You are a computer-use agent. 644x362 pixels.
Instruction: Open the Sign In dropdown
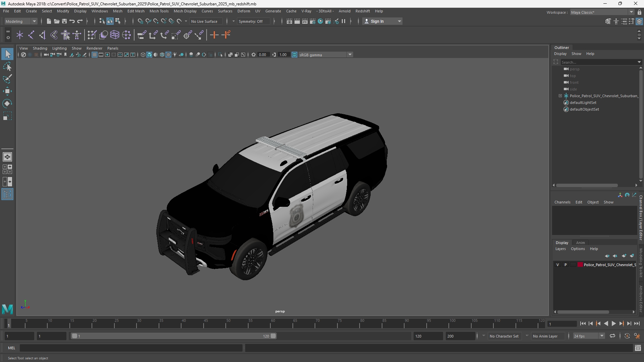[382, 21]
